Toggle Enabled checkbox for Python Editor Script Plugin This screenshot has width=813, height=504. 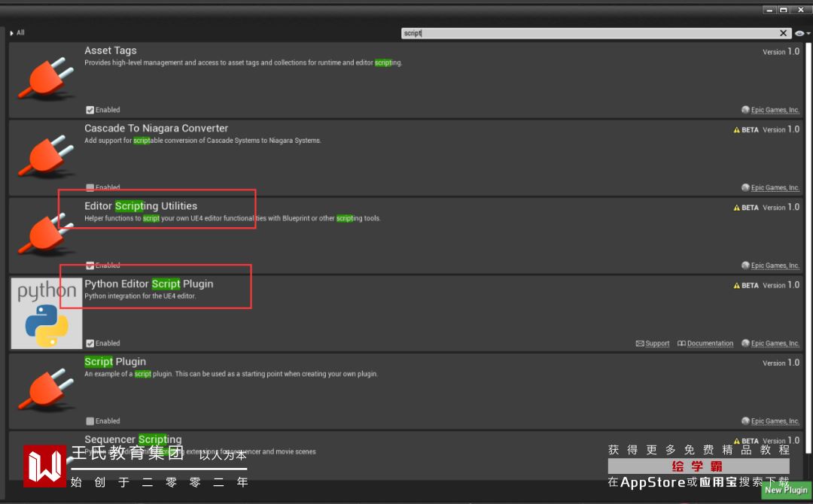(x=90, y=344)
